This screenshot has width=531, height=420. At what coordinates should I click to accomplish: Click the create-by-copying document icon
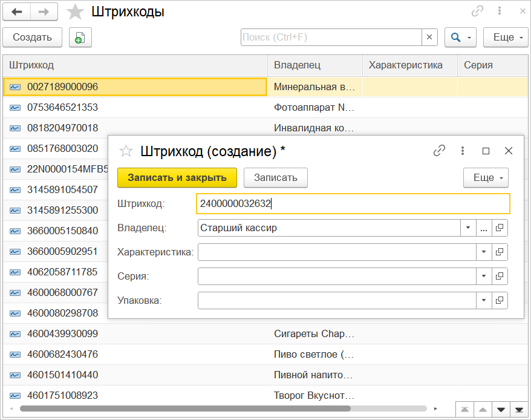pyautogui.click(x=80, y=38)
